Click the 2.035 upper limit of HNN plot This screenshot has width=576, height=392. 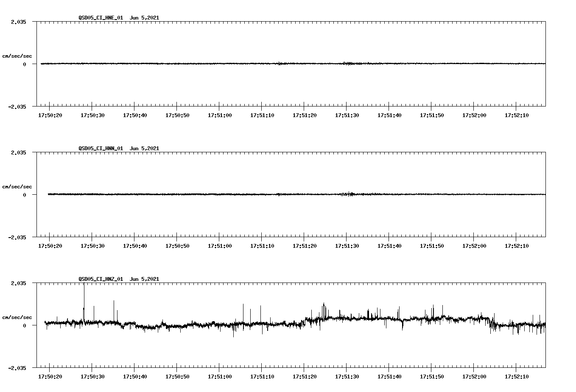coord(19,153)
